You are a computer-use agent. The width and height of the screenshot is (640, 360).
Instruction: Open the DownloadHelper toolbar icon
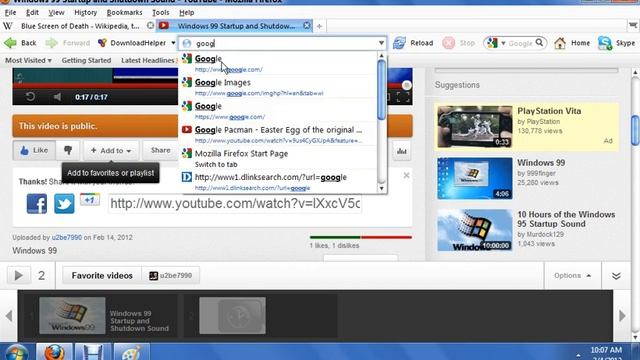(102, 43)
